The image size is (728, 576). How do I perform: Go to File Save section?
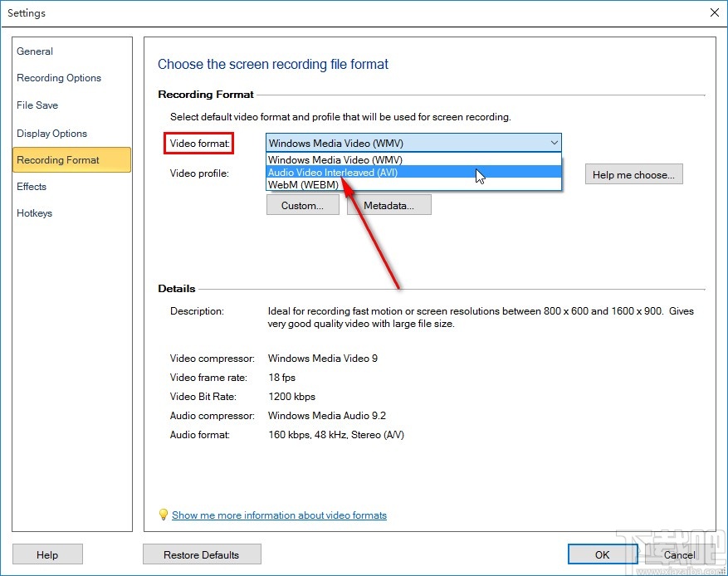(x=37, y=105)
